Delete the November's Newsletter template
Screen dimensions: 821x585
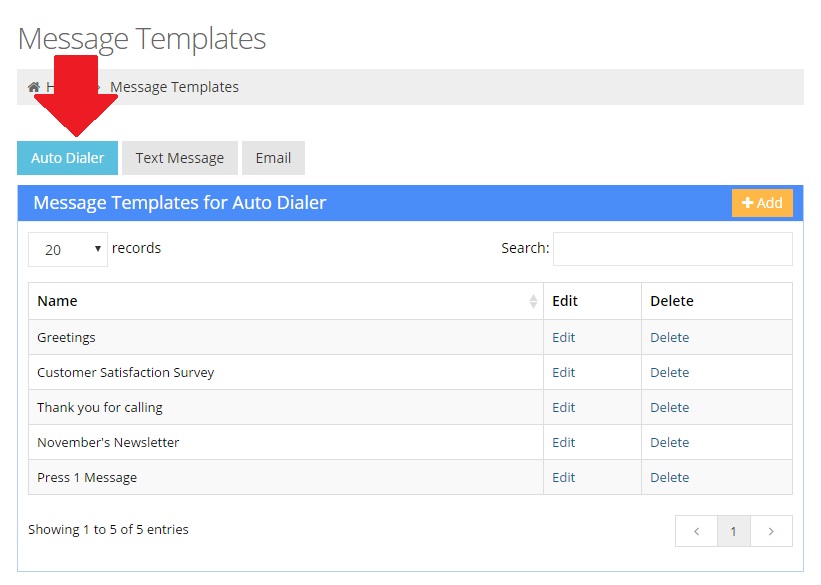[669, 442]
